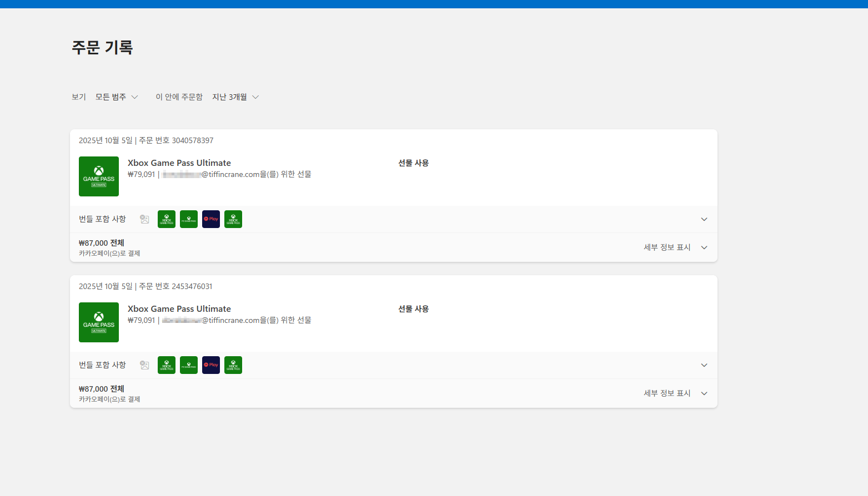This screenshot has width=868, height=496.
Task: Open Game Pass Ultimate thumbnail in order 3040578397
Action: [x=99, y=176]
